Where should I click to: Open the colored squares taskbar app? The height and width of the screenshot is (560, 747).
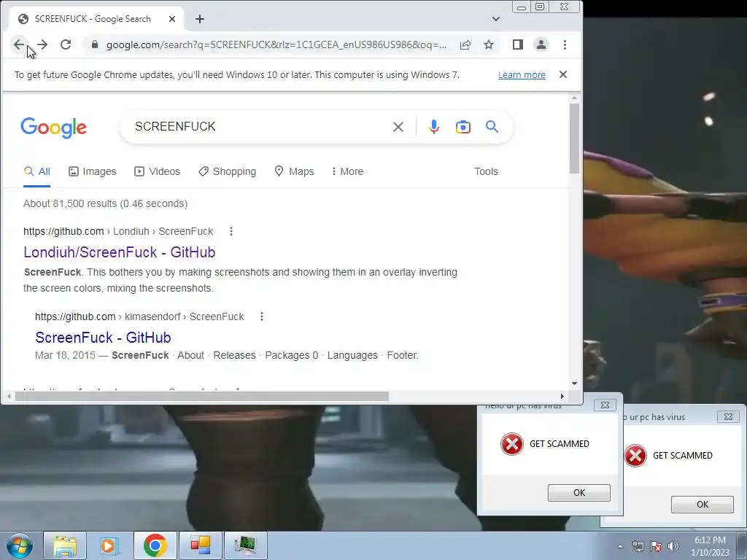(200, 545)
